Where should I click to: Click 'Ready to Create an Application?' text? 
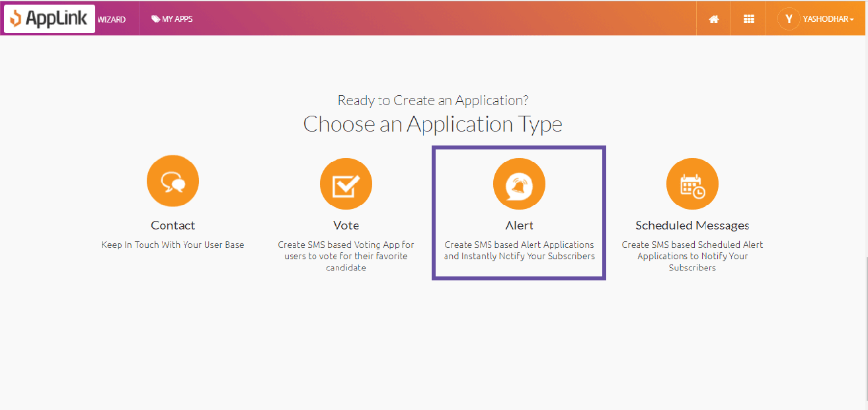point(433,101)
